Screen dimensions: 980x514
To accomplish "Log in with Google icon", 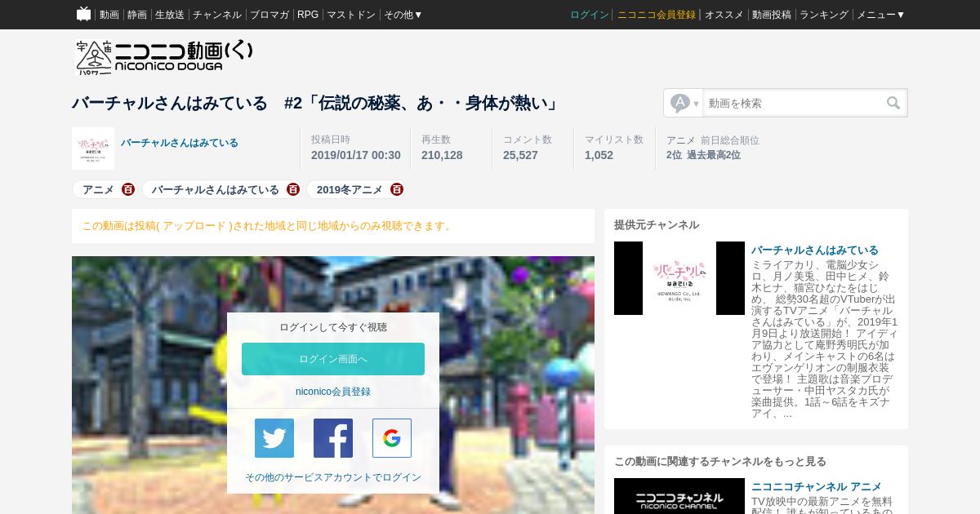I will coord(392,438).
